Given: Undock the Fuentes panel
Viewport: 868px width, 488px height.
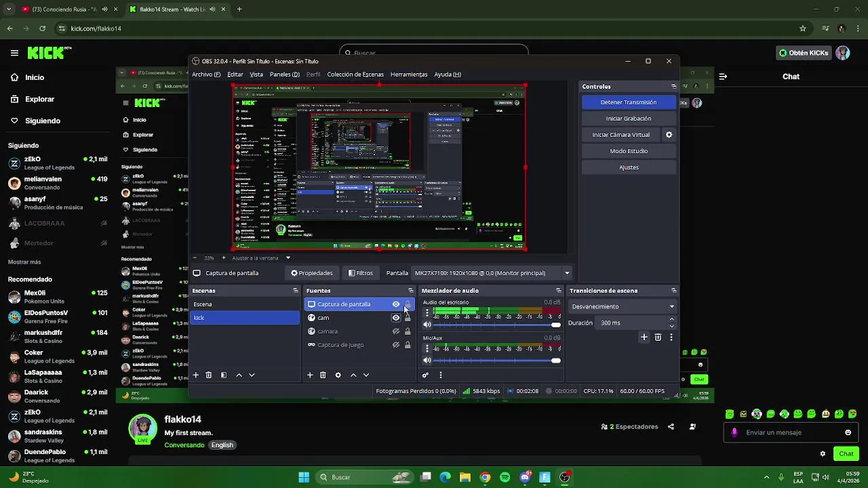Looking at the screenshot, I should pyautogui.click(x=410, y=291).
